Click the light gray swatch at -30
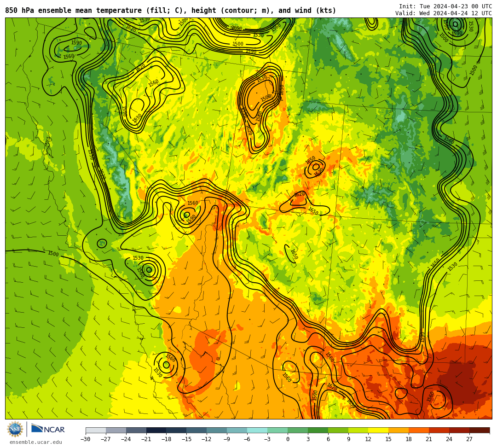The width and height of the screenshot is (497, 448). pos(96,430)
